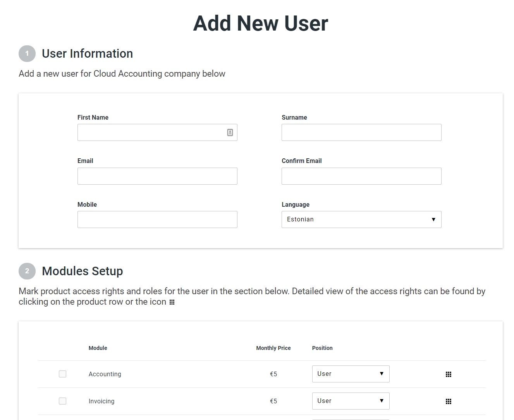This screenshot has width=514, height=420.
Task: Expand the Accounting Position dropdown
Action: (351, 374)
